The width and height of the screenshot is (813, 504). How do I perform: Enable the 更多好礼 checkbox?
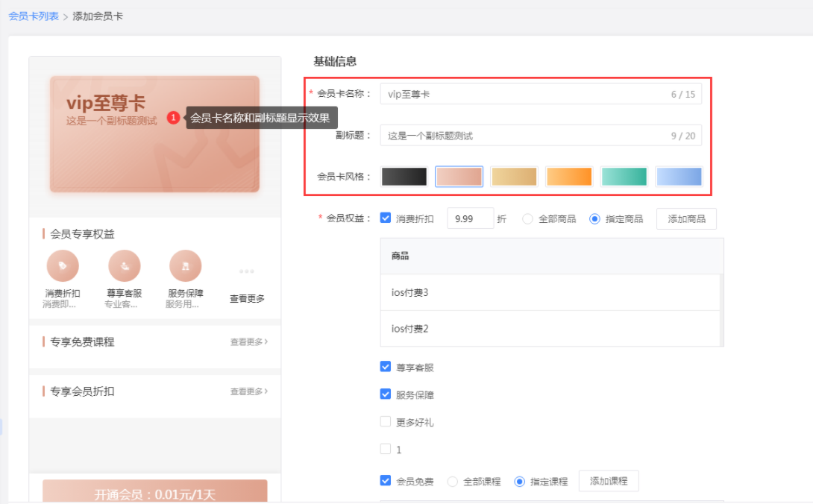385,421
